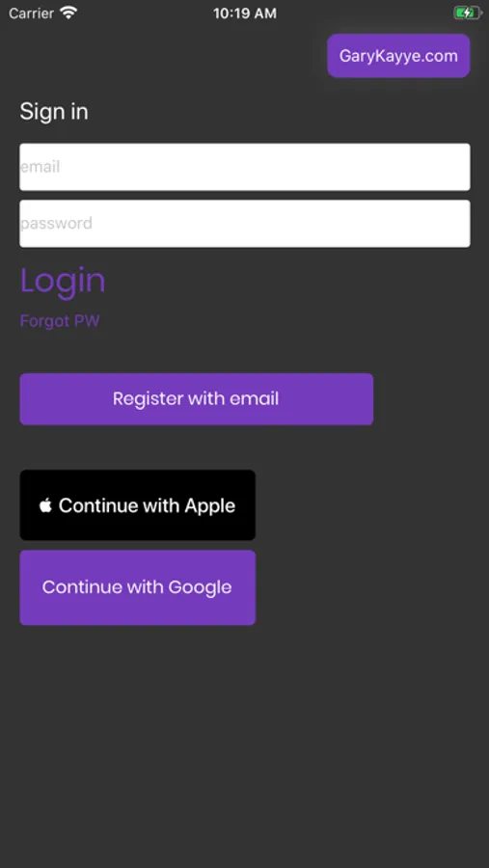This screenshot has width=489, height=868.
Task: Select Continue with Apple
Action: click(x=137, y=504)
